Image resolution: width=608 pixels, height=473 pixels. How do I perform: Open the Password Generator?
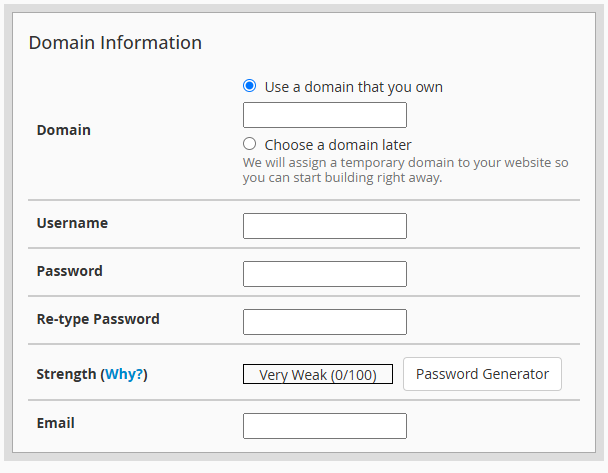click(x=482, y=374)
